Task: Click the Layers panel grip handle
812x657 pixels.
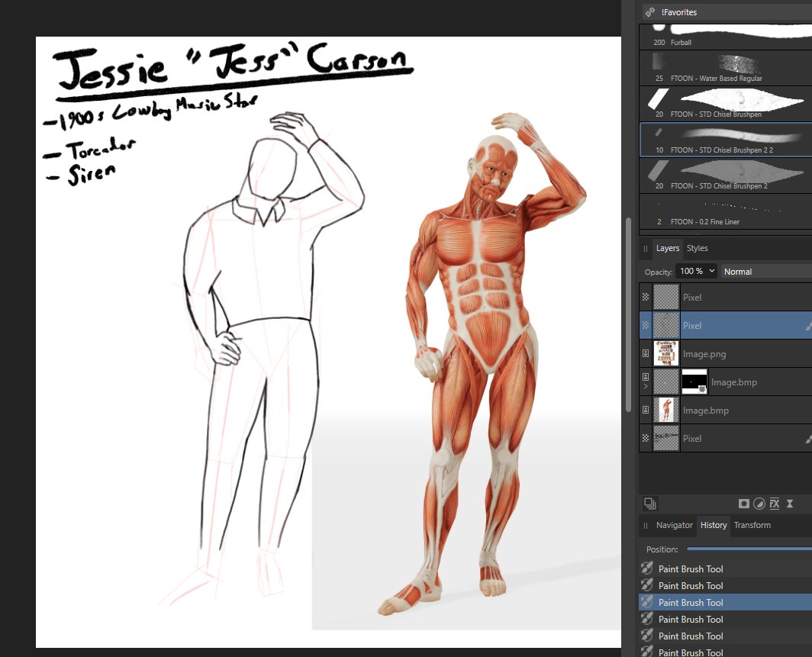Action: [x=646, y=249]
